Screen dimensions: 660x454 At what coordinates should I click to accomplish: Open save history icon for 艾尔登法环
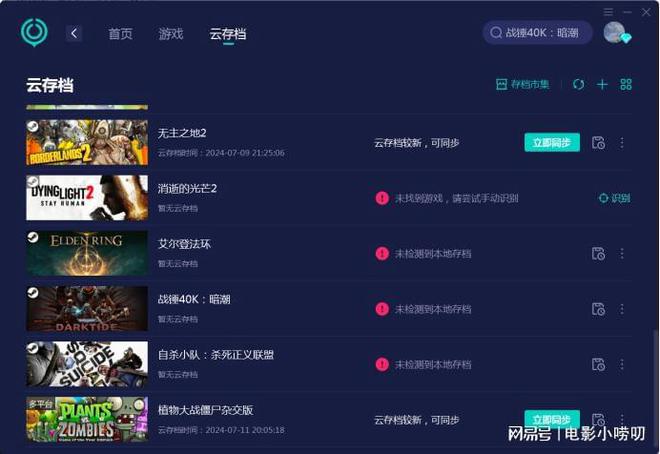(598, 254)
